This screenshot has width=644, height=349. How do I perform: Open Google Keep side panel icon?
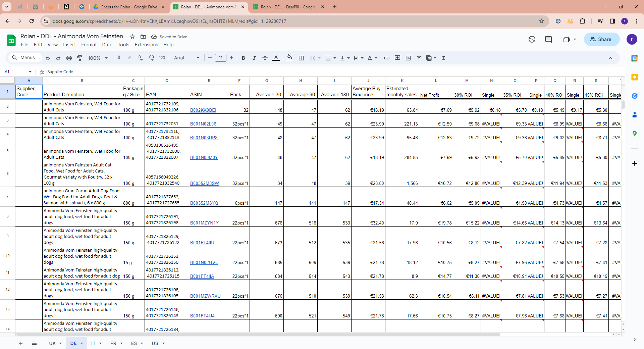[634, 77]
